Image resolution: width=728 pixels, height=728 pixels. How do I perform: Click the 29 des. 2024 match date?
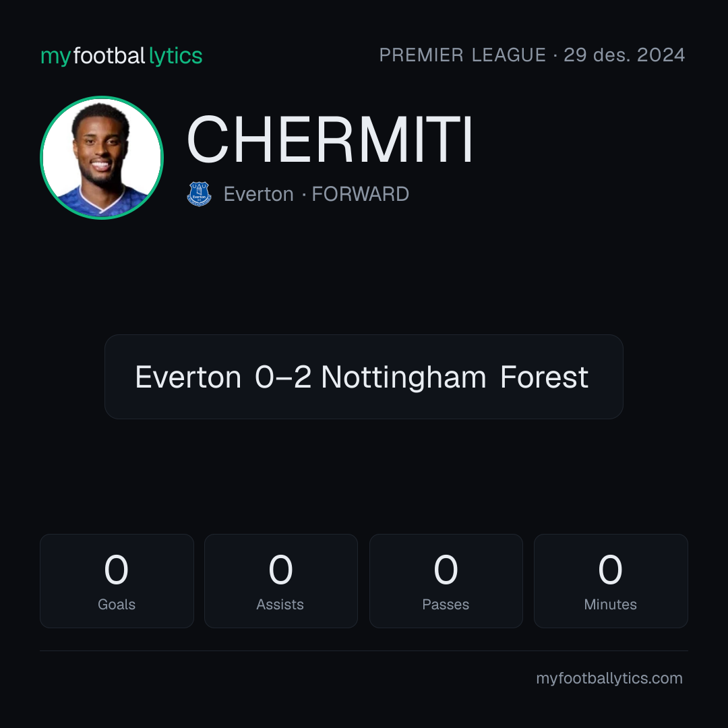(x=624, y=55)
